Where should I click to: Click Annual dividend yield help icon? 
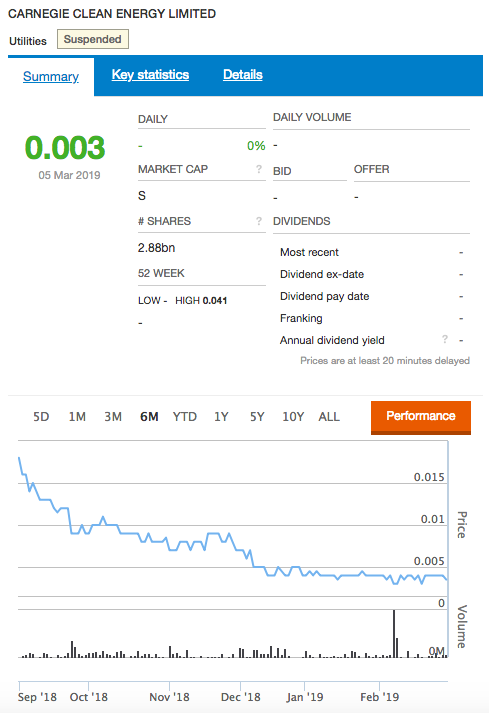click(445, 339)
